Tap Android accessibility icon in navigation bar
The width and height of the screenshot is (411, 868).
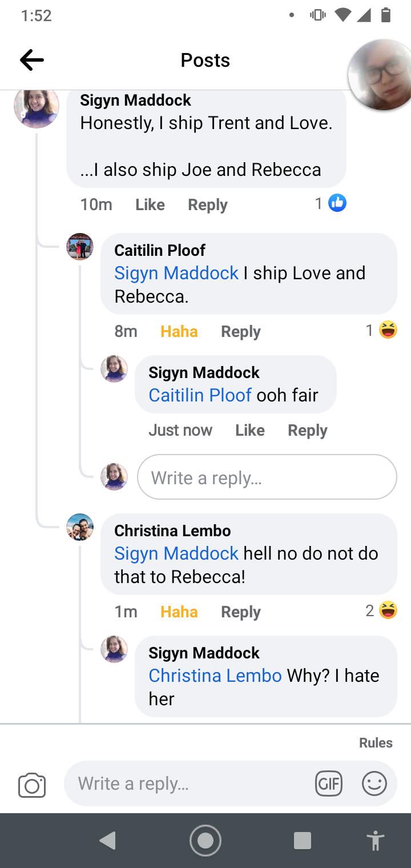(375, 841)
